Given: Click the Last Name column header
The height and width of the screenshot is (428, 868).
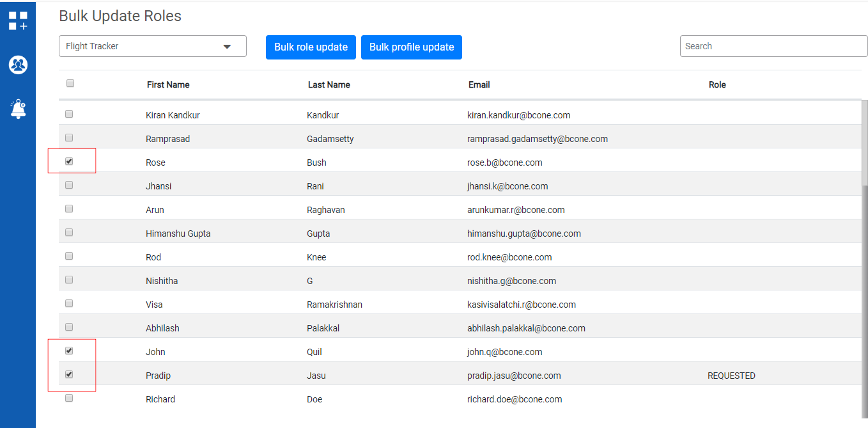Looking at the screenshot, I should (x=329, y=84).
